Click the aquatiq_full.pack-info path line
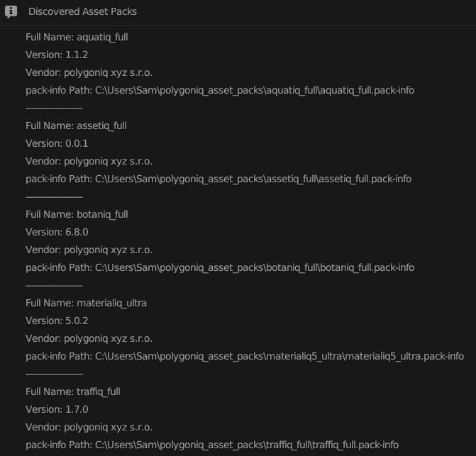The width and height of the screenshot is (476, 456). coord(220,90)
